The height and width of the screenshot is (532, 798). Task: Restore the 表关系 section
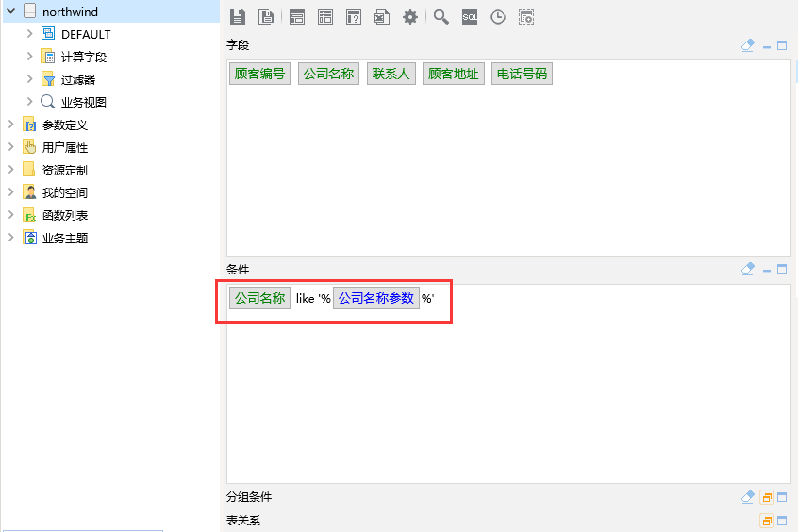click(x=767, y=521)
